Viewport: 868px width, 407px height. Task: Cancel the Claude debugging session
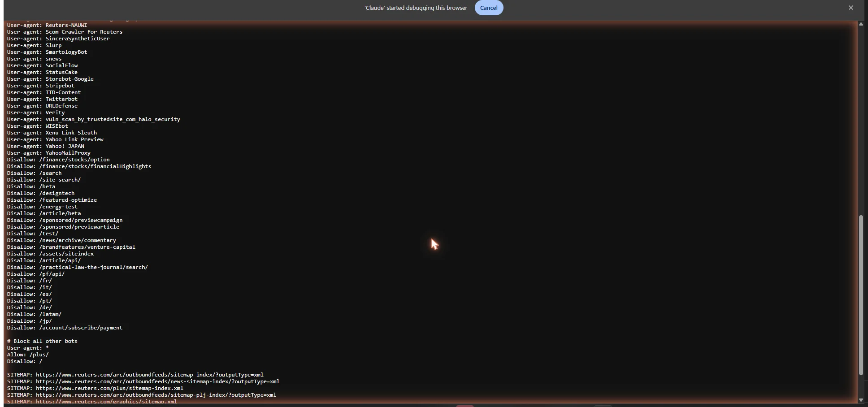(x=489, y=8)
